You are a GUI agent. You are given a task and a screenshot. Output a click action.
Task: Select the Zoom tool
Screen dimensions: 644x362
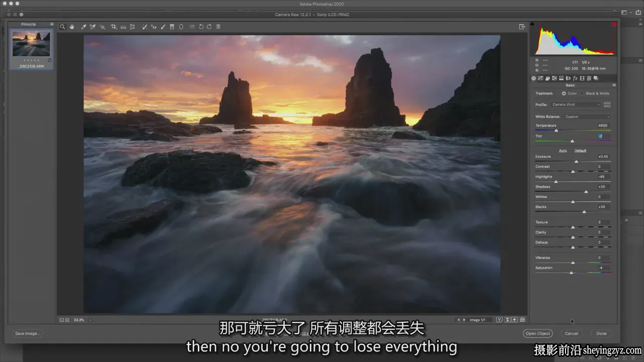click(x=62, y=27)
